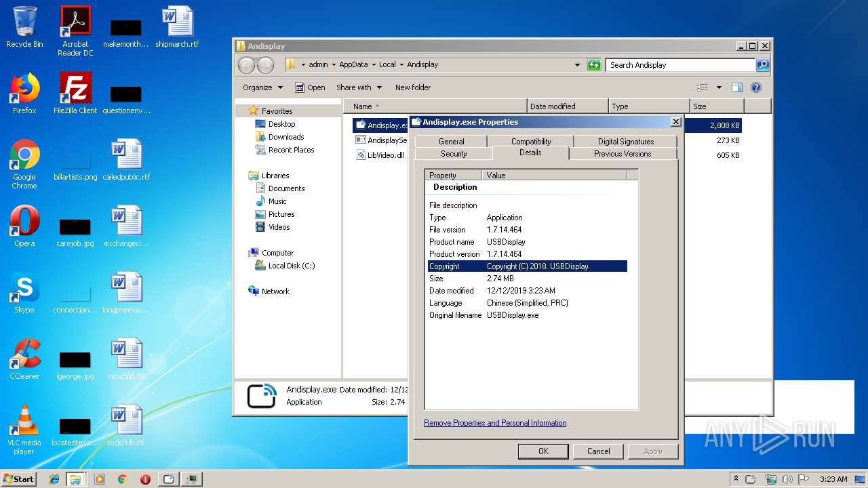Image resolution: width=868 pixels, height=488 pixels.
Task: Click the refresh icon beside the address bar
Action: pos(594,65)
